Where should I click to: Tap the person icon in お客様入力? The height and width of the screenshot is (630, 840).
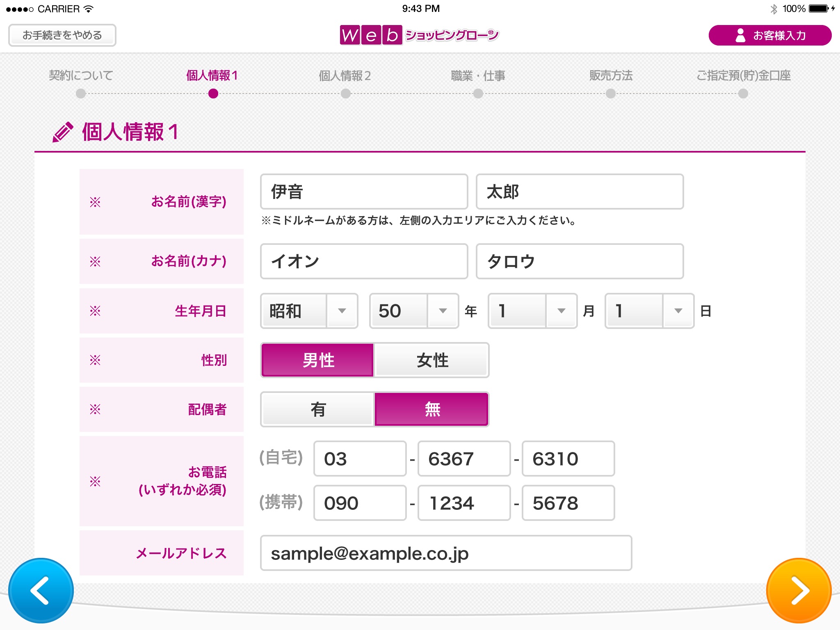(x=740, y=35)
